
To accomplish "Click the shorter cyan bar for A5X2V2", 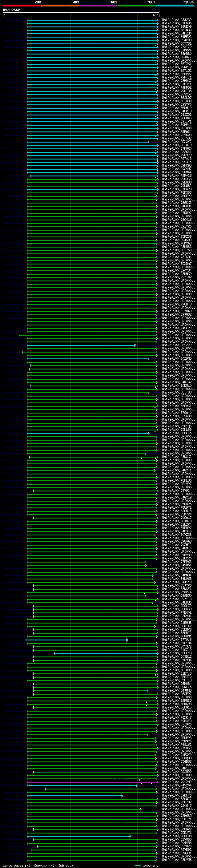I will coord(88,142).
